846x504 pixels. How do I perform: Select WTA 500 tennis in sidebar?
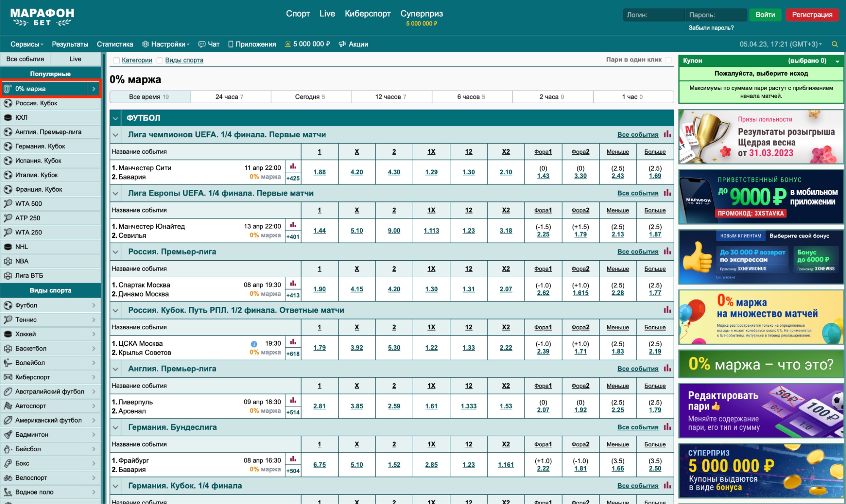50,204
